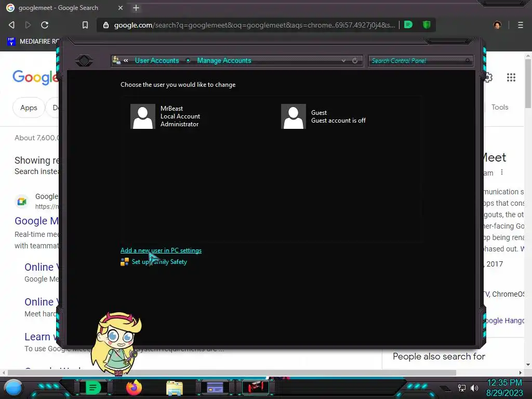Select the Guest account avatar

(x=294, y=116)
